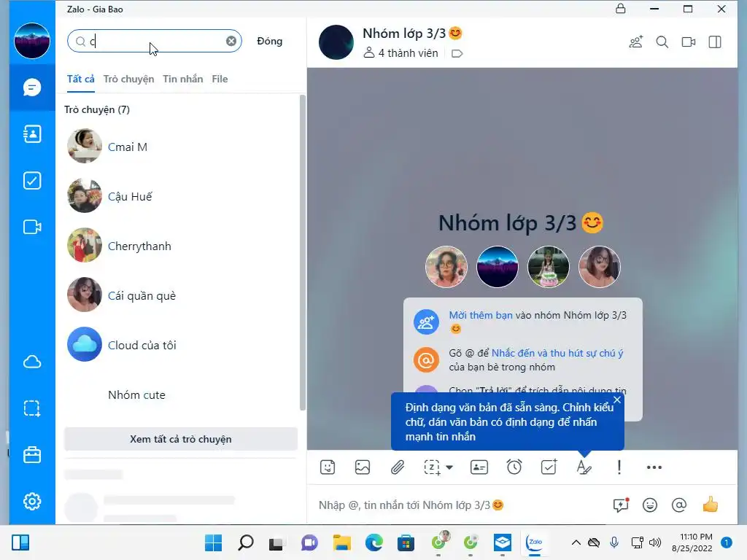Open the Contacts icon in sidebar
747x560 pixels.
coord(32,134)
